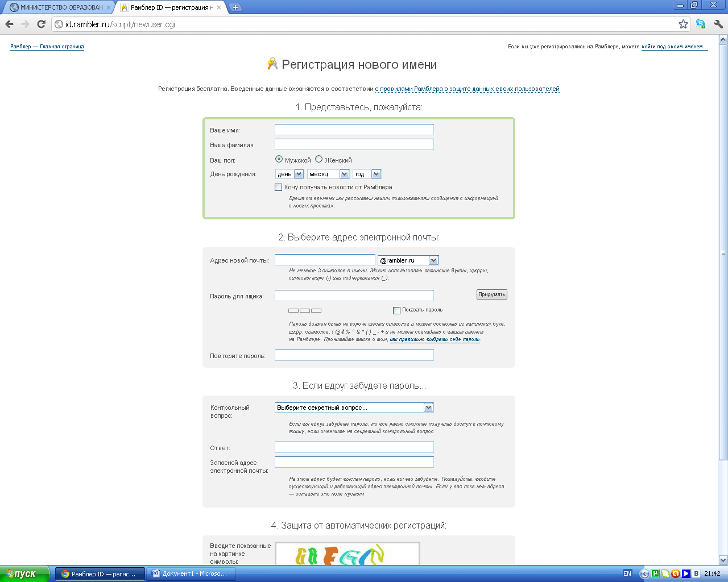Reload the page with the refresh icon

point(41,24)
